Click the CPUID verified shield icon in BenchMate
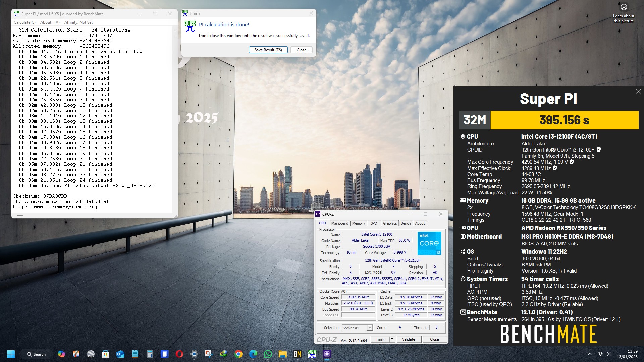The width and height of the screenshot is (644, 362). coord(599,149)
